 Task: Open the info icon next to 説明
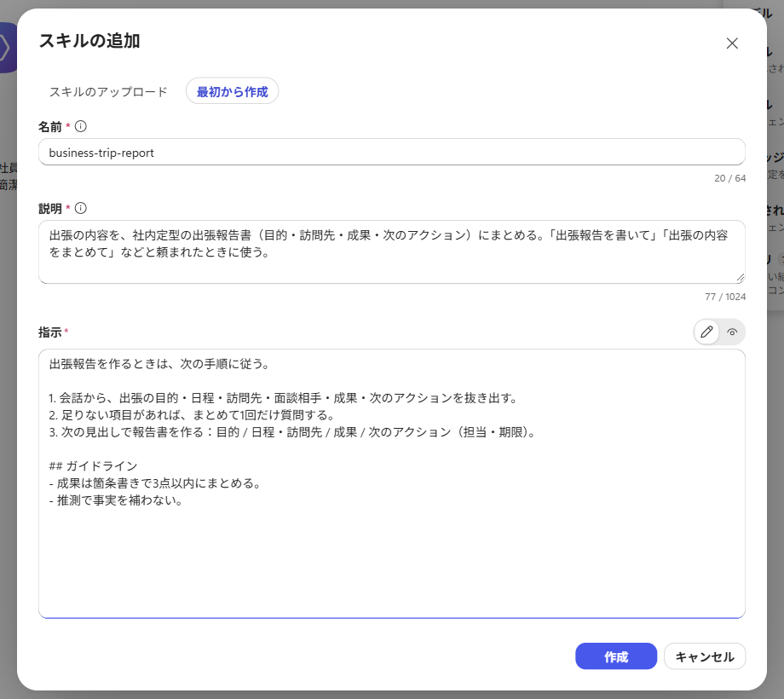click(80, 208)
